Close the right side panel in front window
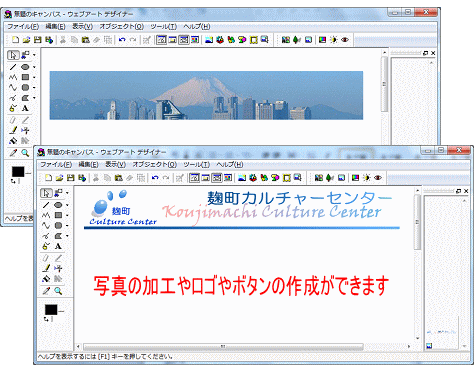This screenshot has width=475, height=372. (x=466, y=191)
